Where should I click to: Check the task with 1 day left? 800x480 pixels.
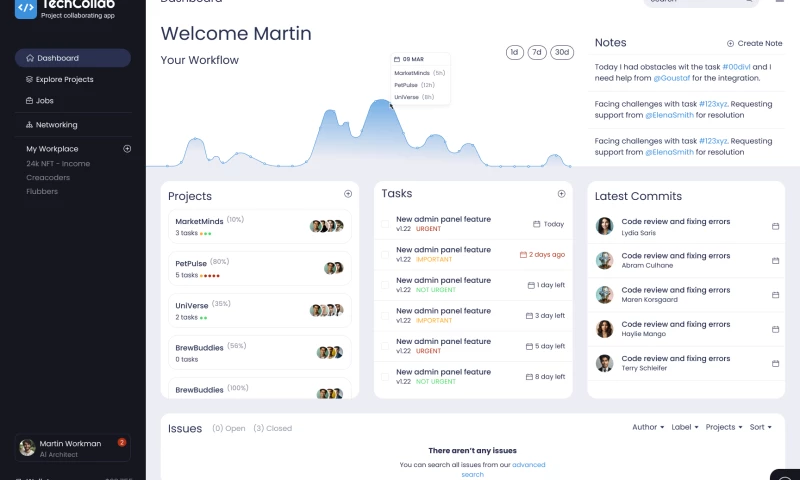385,285
